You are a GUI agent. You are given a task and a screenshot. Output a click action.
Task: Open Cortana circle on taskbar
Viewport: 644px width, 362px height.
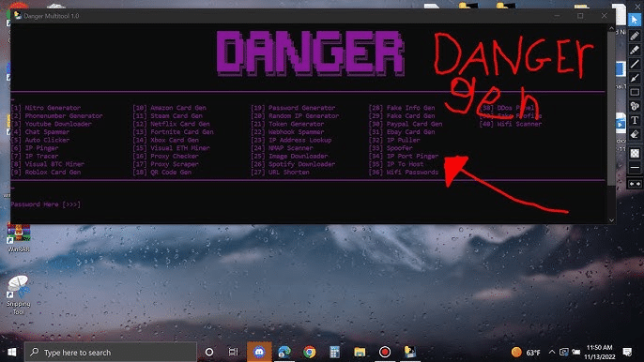point(209,352)
